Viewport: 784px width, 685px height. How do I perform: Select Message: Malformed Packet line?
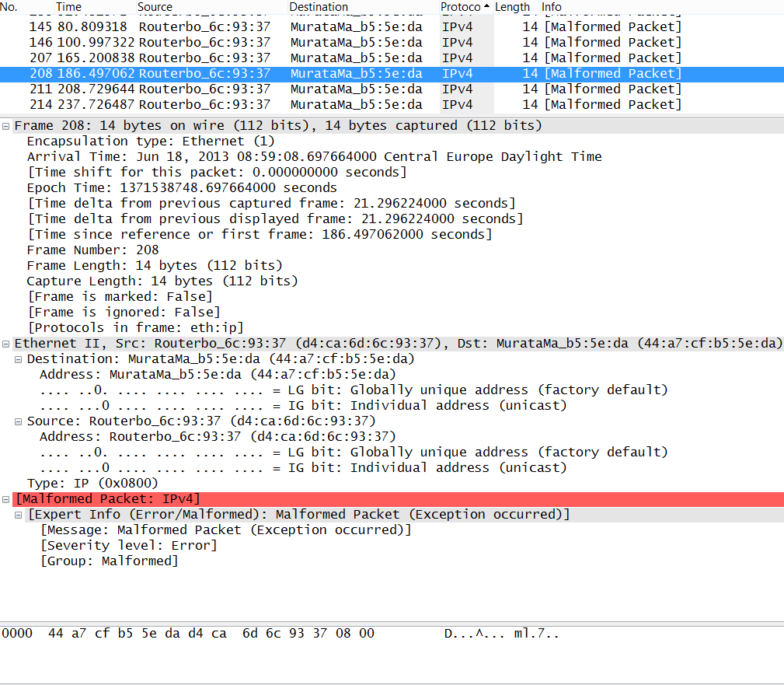tap(225, 530)
